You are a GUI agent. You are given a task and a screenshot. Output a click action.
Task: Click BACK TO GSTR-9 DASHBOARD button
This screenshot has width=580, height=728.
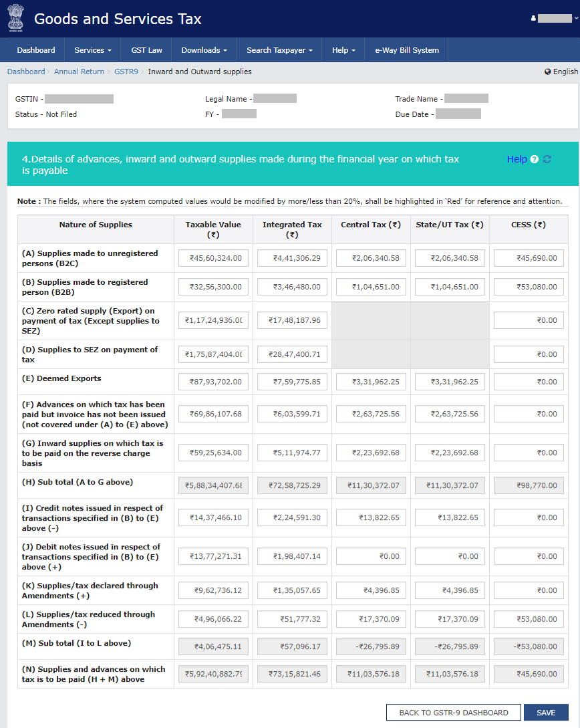pos(454,713)
